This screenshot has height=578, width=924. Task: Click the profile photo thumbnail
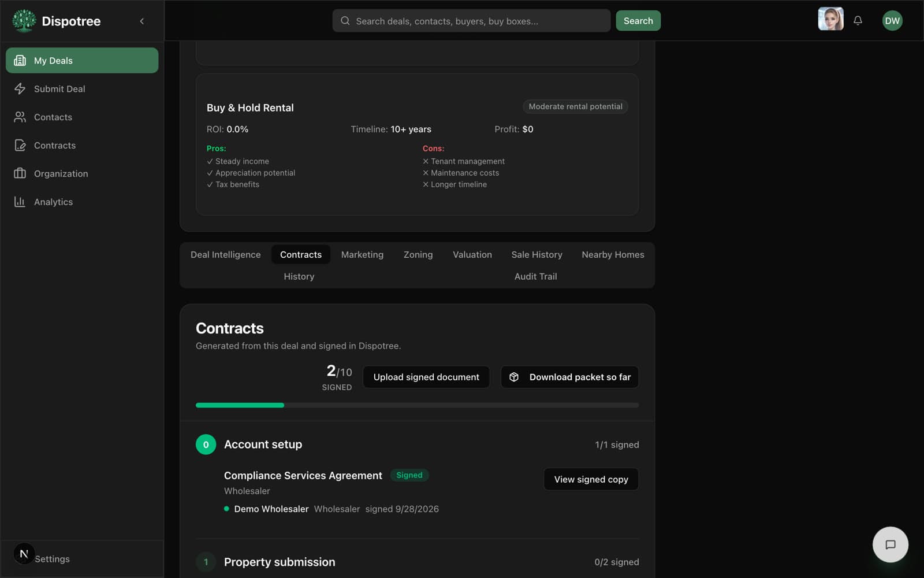pyautogui.click(x=830, y=19)
